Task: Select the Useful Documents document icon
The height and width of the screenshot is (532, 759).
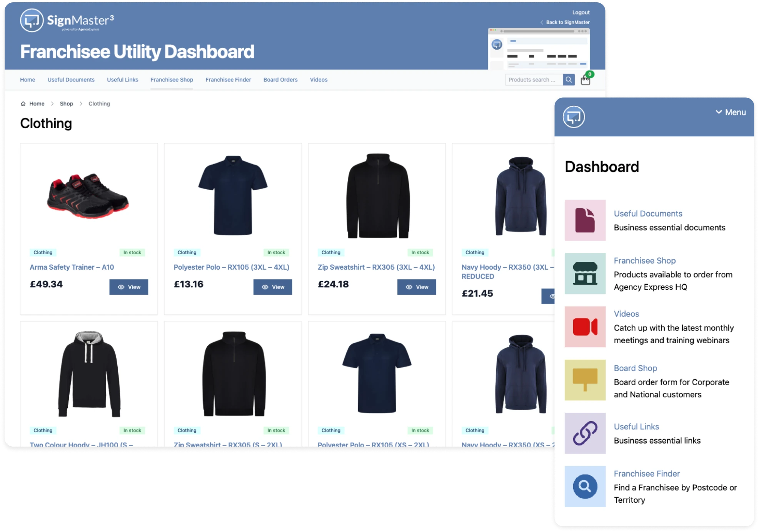Action: [585, 220]
